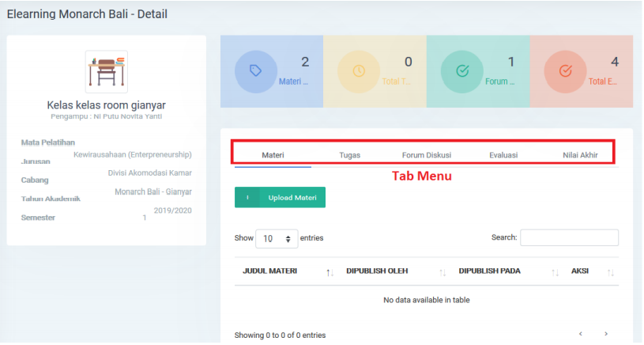Click the clock icon on Total Tugas card
Viewport: 644px width, 345px height.
(358, 70)
